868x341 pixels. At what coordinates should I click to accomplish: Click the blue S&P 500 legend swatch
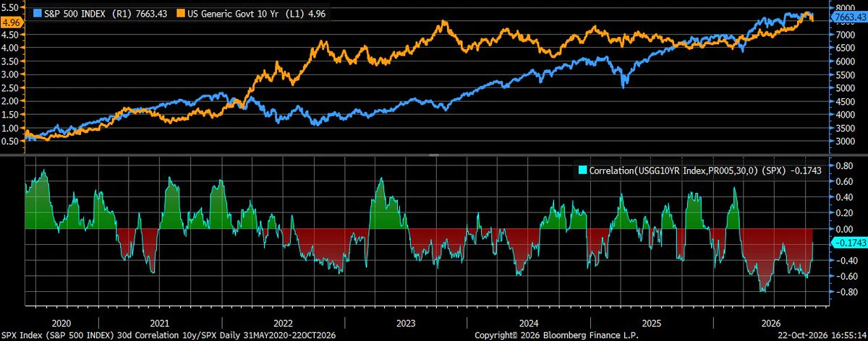39,13
